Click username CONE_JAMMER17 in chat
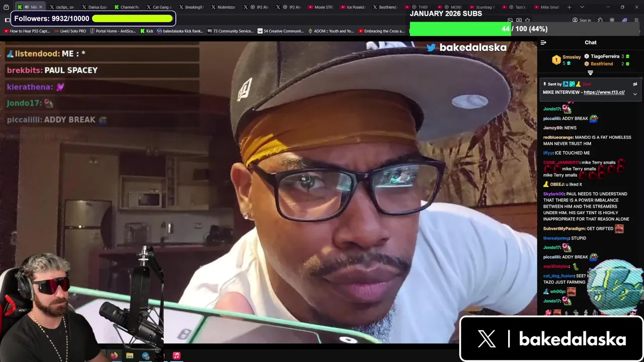The height and width of the screenshot is (362, 644). pyautogui.click(x=561, y=162)
